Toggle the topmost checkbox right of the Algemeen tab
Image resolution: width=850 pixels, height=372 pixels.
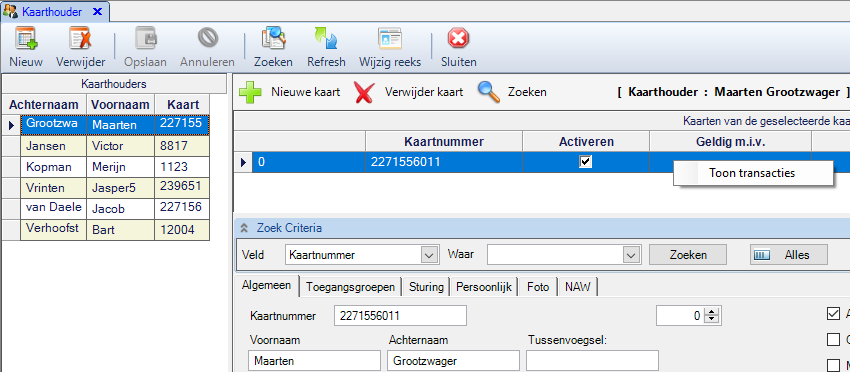click(833, 313)
